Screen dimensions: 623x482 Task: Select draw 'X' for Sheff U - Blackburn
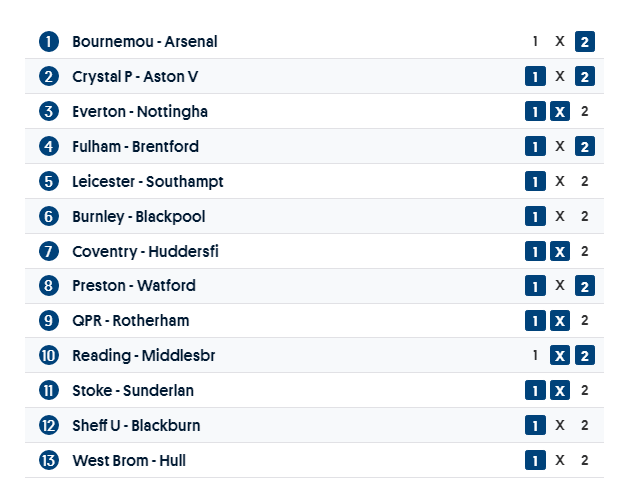coord(560,425)
